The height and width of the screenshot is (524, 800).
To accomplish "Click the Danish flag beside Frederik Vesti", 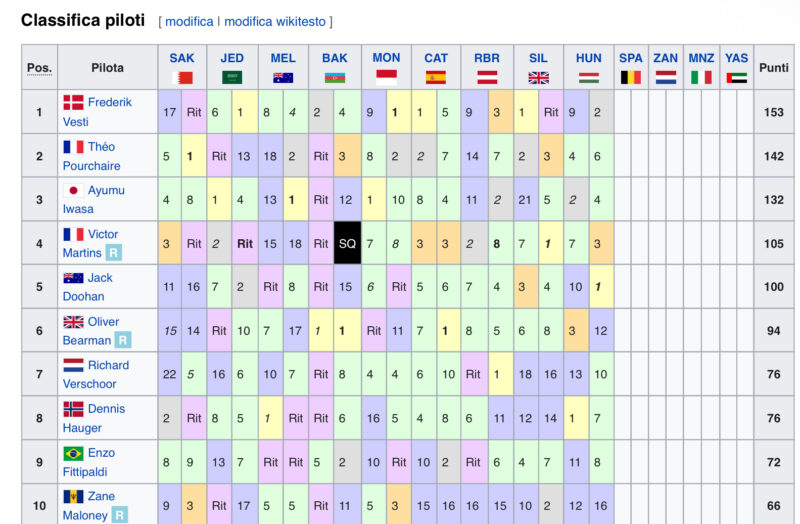I will coord(74,102).
